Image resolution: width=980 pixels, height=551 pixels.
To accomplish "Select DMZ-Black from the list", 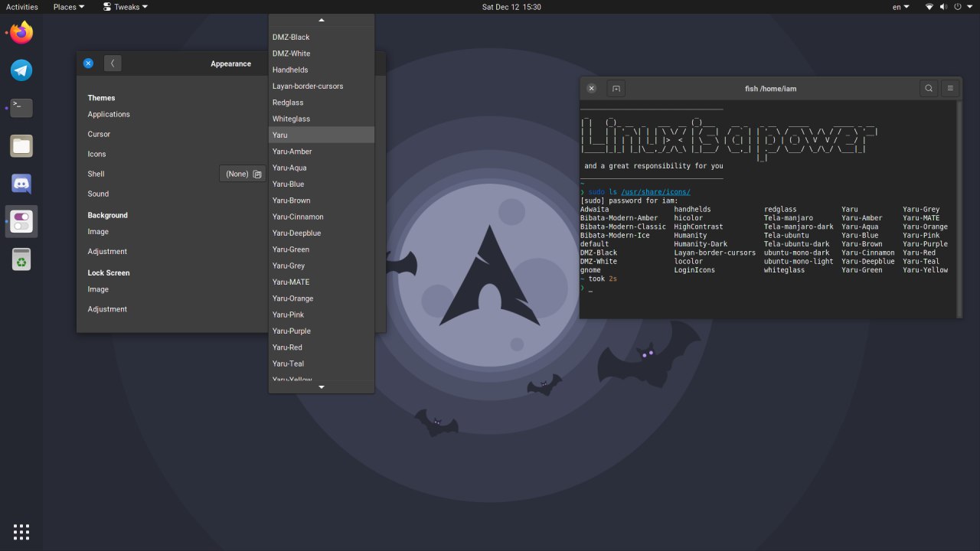I will [x=322, y=37].
